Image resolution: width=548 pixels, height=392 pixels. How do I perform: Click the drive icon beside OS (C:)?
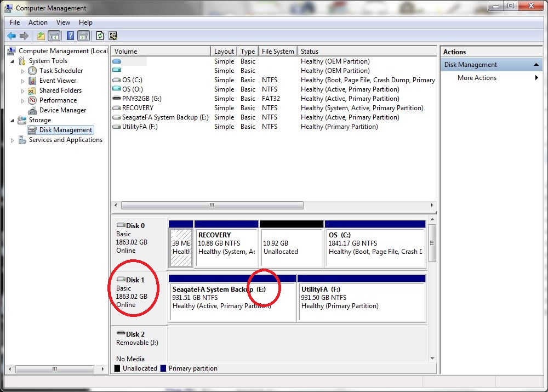click(x=117, y=80)
